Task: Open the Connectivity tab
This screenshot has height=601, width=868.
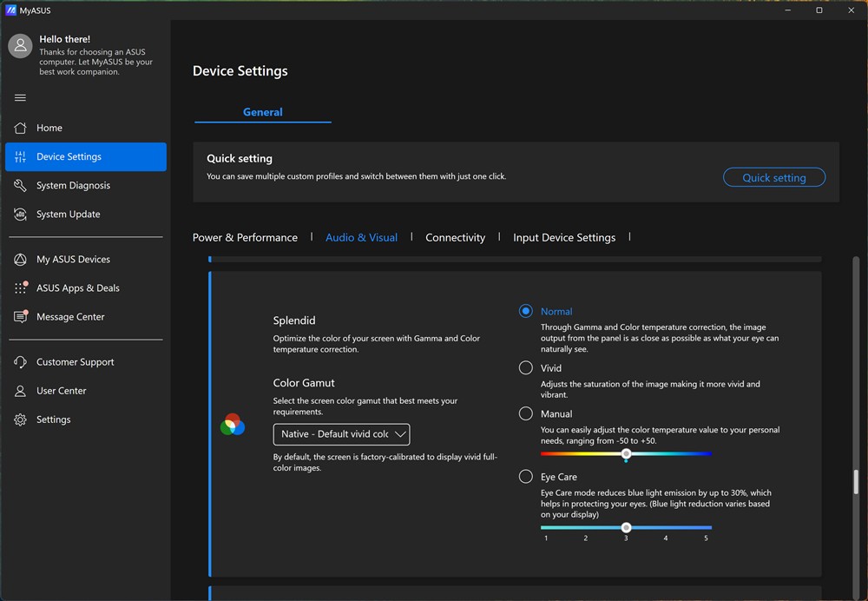Action: coord(455,237)
